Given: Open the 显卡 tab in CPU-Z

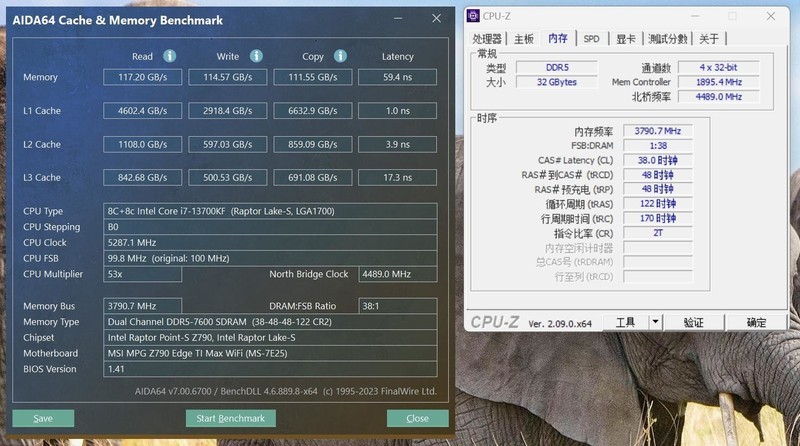Looking at the screenshot, I should 626,39.
